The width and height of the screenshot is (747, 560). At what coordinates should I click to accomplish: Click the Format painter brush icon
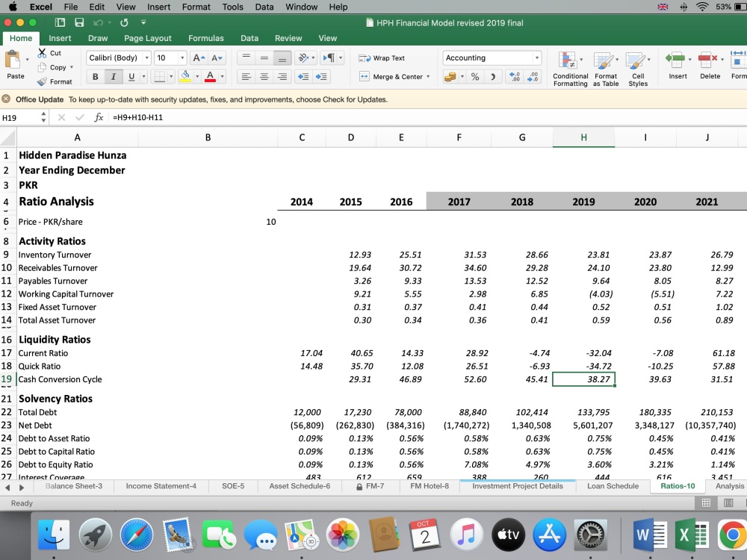click(43, 81)
